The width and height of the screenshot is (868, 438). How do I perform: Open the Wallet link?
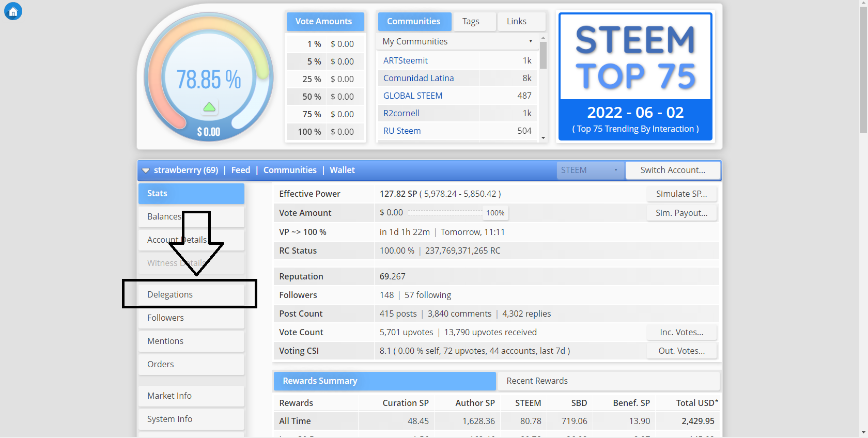click(342, 170)
